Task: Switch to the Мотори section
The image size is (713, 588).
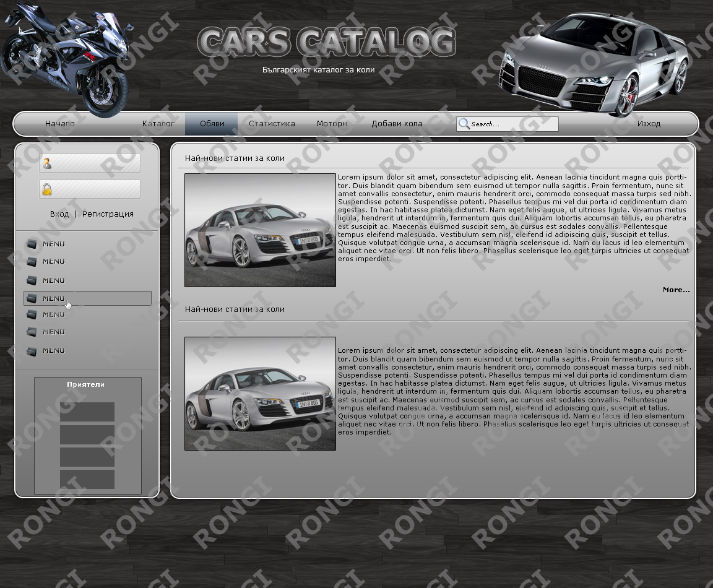Action: (x=332, y=124)
